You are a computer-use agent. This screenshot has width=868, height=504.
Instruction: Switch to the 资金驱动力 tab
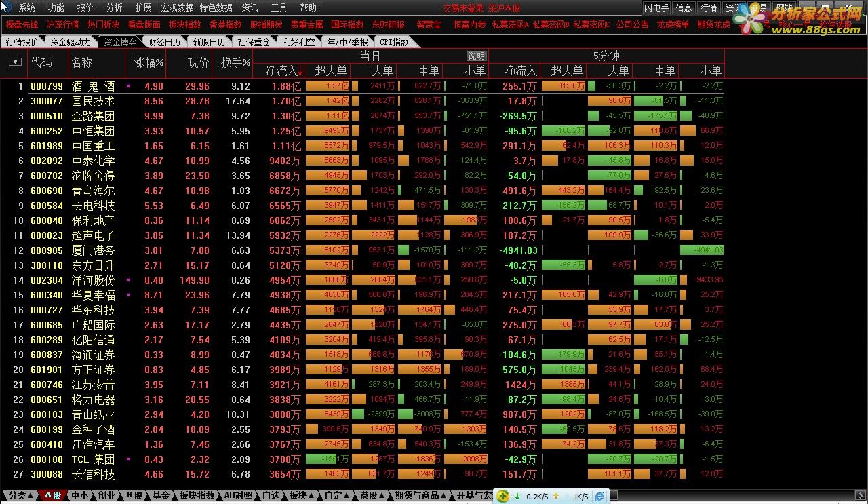click(70, 42)
